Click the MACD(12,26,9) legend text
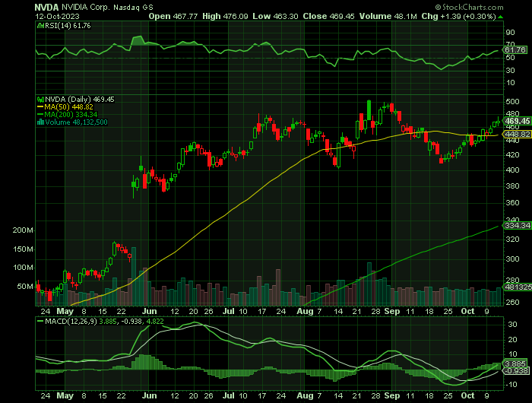 [x=71, y=321]
